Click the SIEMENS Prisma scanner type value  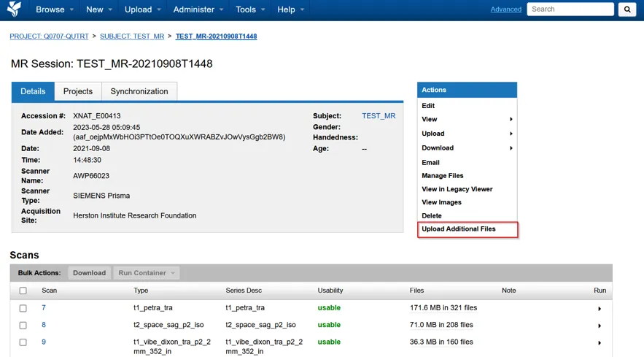pos(101,196)
